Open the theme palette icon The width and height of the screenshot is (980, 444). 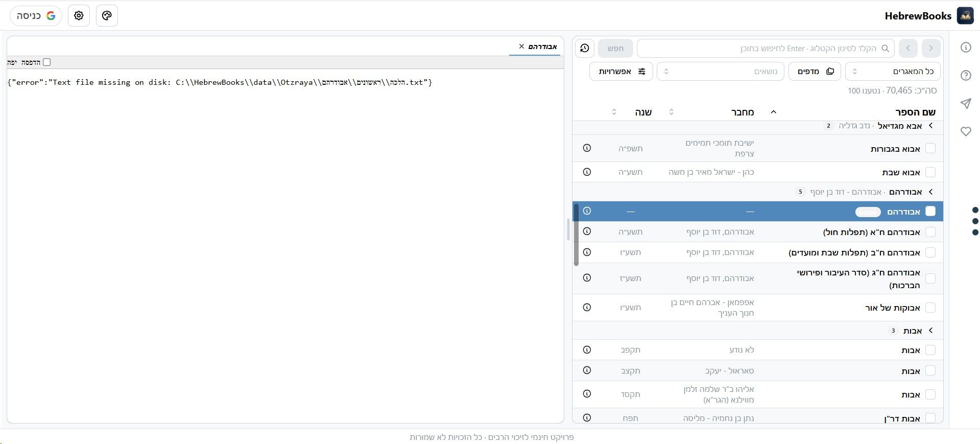pos(107,15)
